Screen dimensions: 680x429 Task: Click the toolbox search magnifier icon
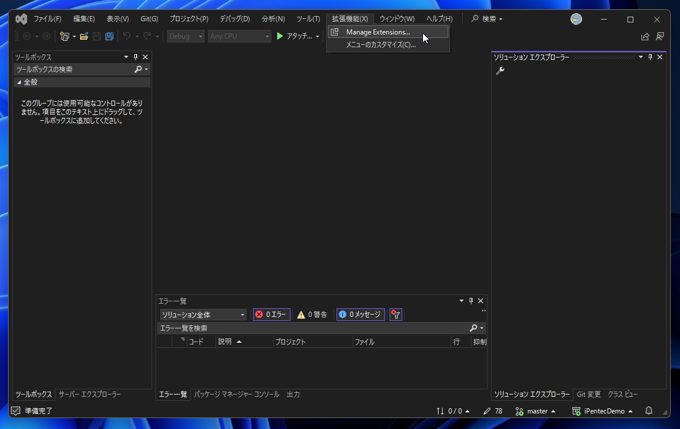coord(138,69)
